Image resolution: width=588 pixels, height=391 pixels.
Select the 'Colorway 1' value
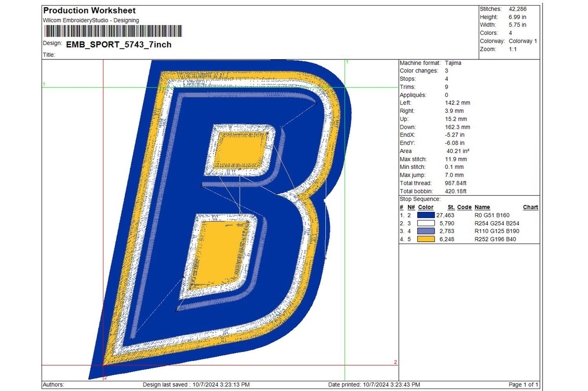pos(523,41)
